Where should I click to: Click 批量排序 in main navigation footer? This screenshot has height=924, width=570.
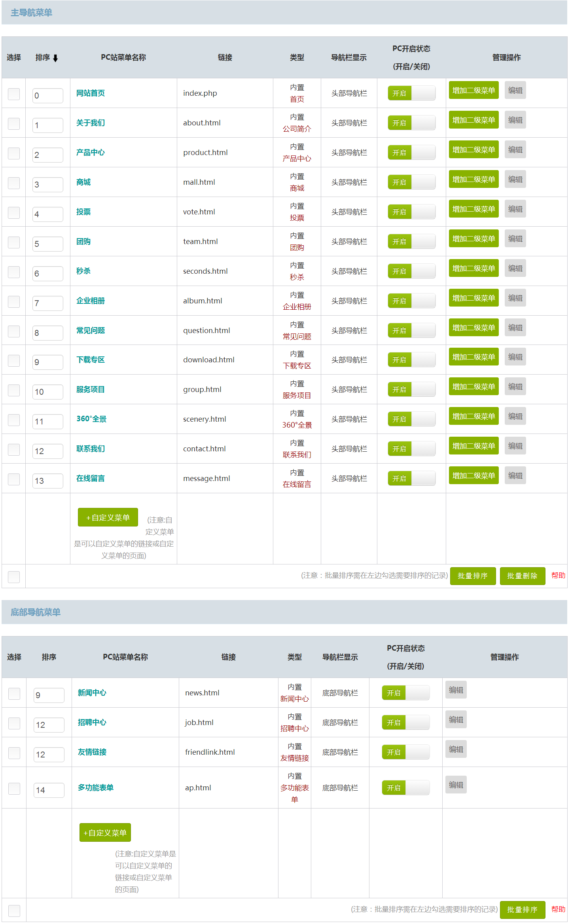(x=472, y=576)
